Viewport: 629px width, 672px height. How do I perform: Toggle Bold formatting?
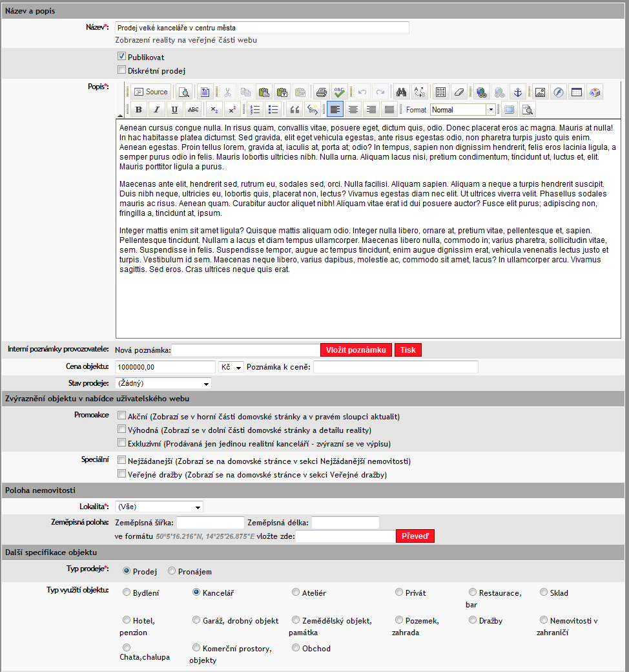point(138,110)
